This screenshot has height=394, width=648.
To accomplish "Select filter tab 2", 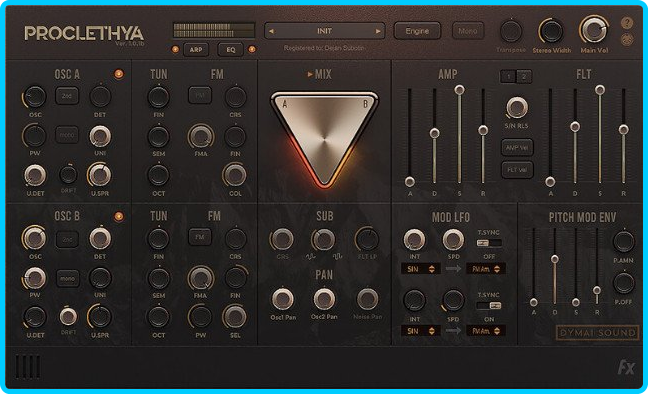I will [524, 76].
